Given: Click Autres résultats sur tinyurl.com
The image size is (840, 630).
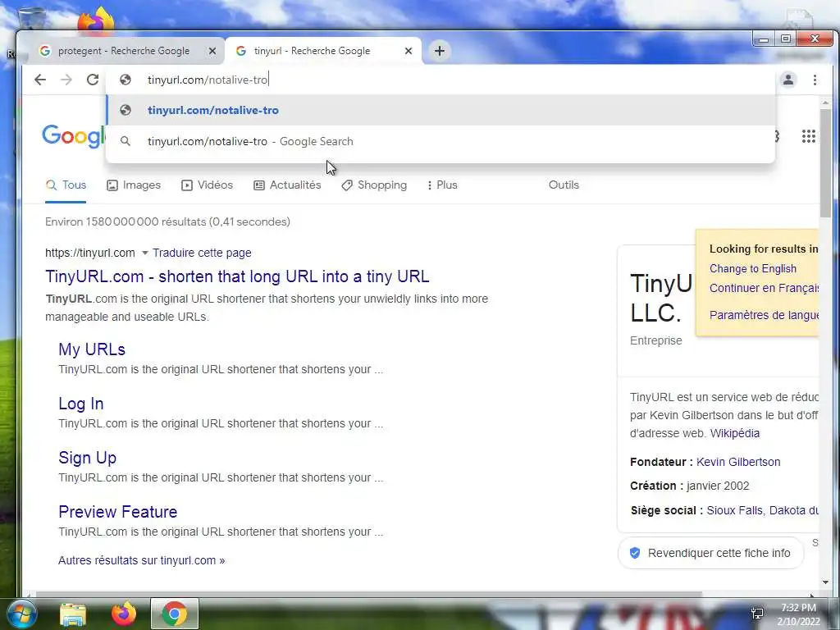Looking at the screenshot, I should pos(141,560).
